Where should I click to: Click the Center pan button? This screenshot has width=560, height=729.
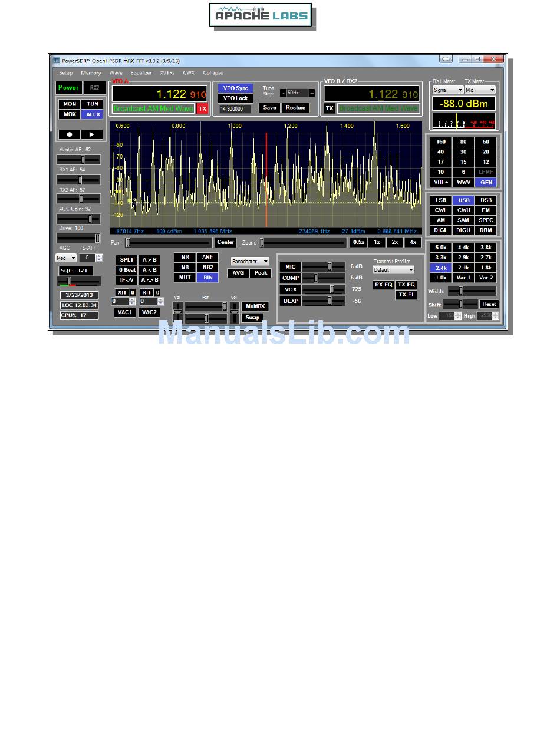click(225, 242)
